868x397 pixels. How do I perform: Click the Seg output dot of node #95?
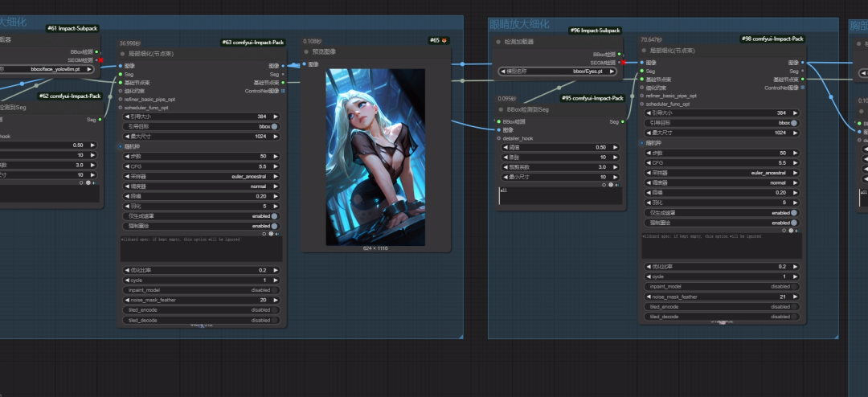click(623, 122)
